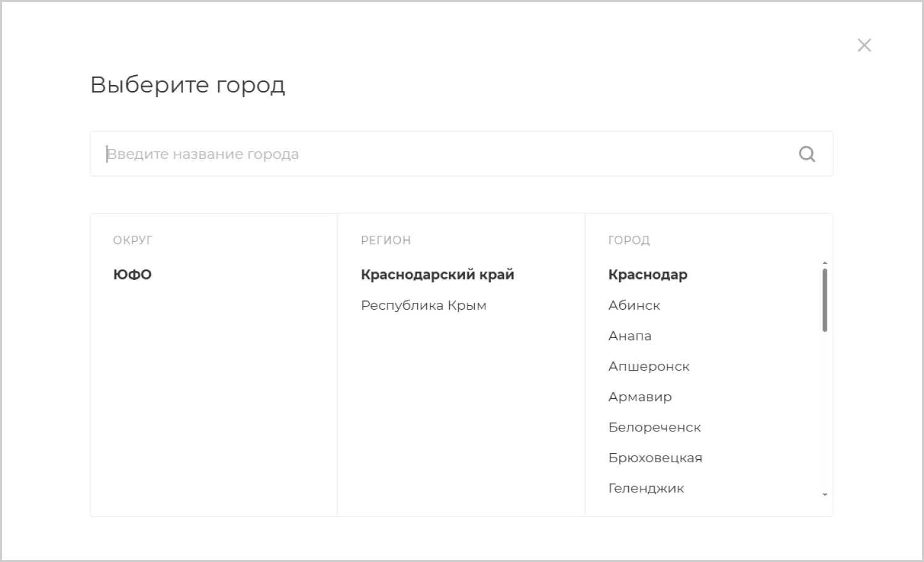The image size is (924, 562).
Task: Pick Армавир from the city list
Action: (640, 397)
